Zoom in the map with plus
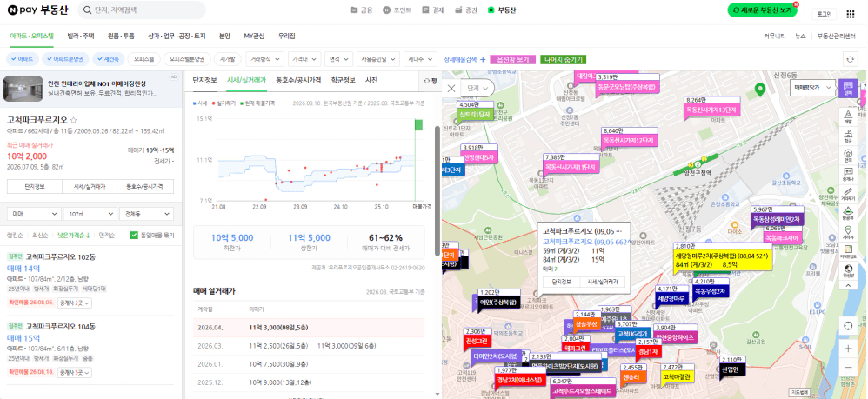The width and height of the screenshot is (868, 399). (x=848, y=349)
